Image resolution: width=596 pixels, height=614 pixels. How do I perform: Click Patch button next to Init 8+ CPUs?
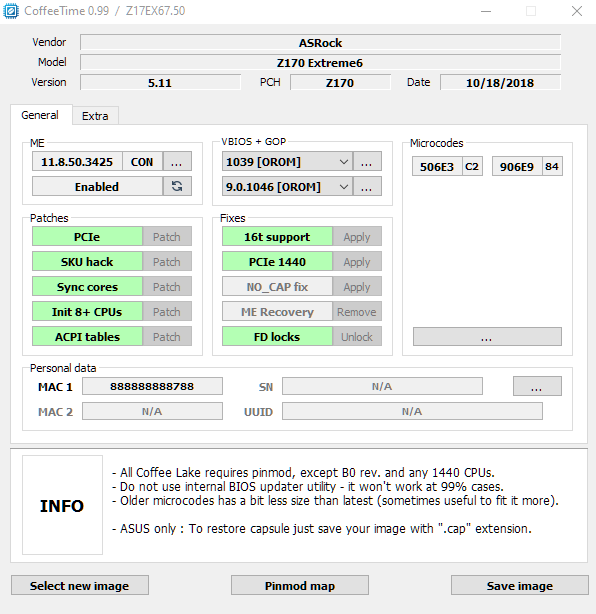167,312
